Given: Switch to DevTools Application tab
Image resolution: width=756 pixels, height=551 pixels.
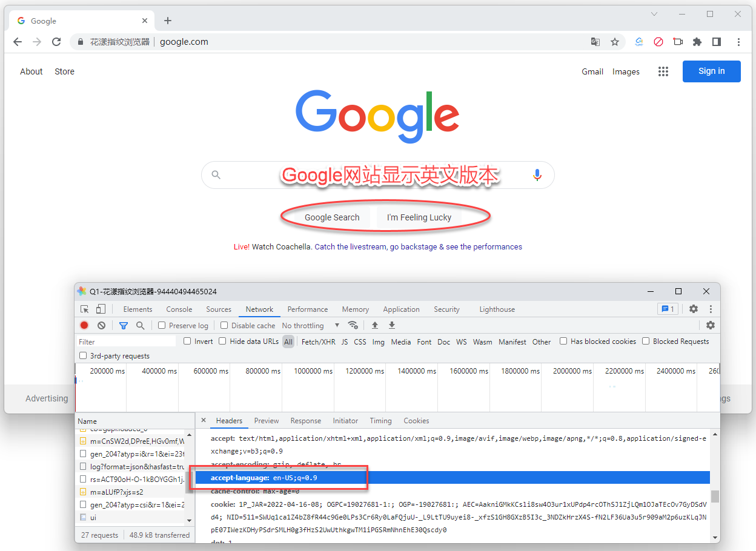Looking at the screenshot, I should point(401,309).
